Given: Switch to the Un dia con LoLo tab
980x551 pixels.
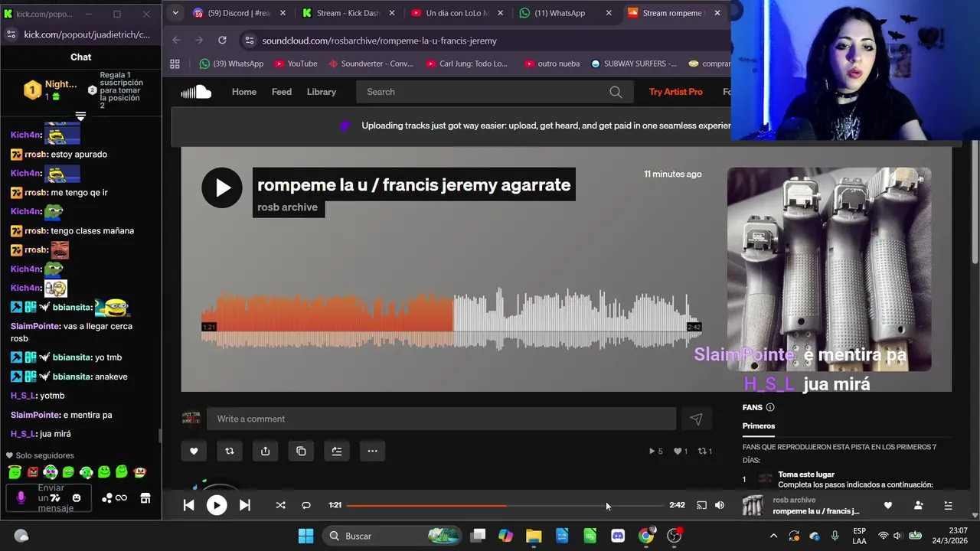Looking at the screenshot, I should pos(458,13).
